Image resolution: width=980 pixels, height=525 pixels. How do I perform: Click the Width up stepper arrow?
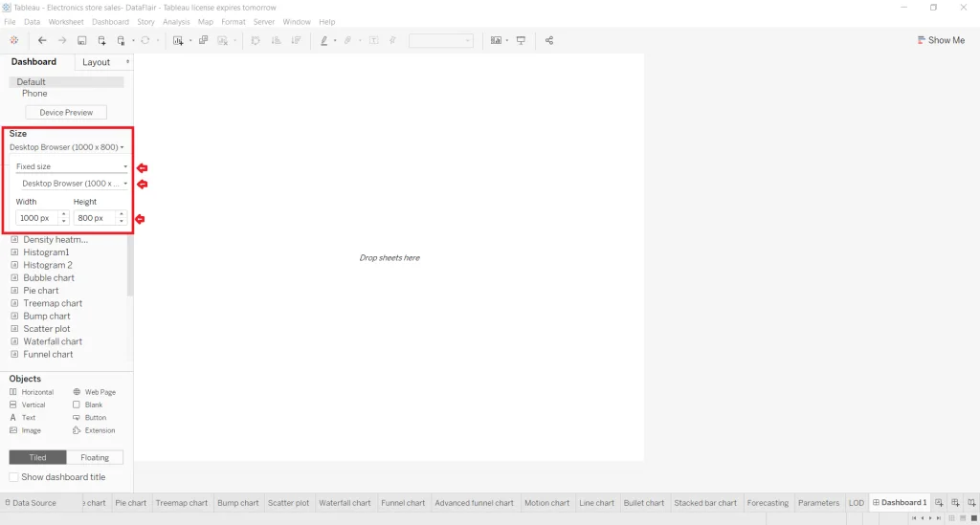[64, 214]
